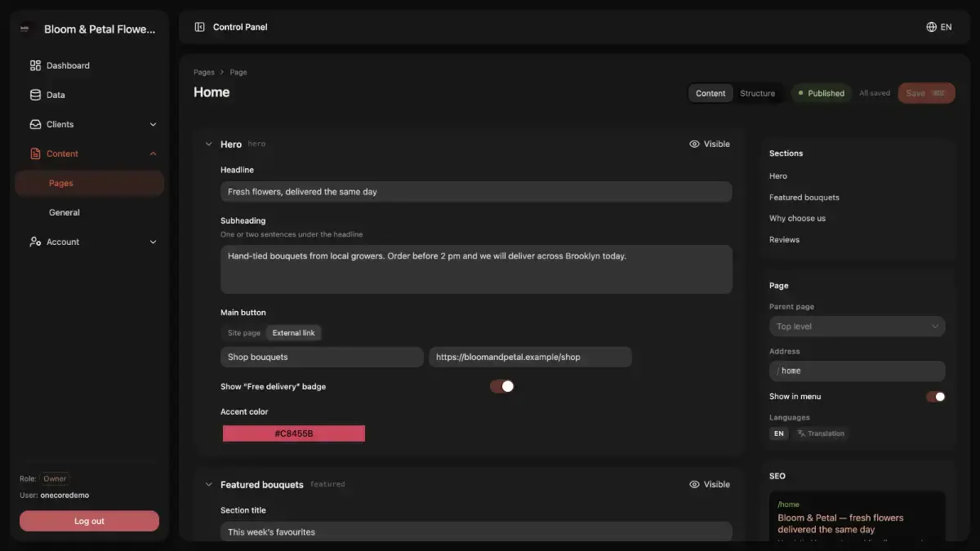Click the This week's favourites field
The width and height of the screenshot is (980, 551).
tap(476, 531)
